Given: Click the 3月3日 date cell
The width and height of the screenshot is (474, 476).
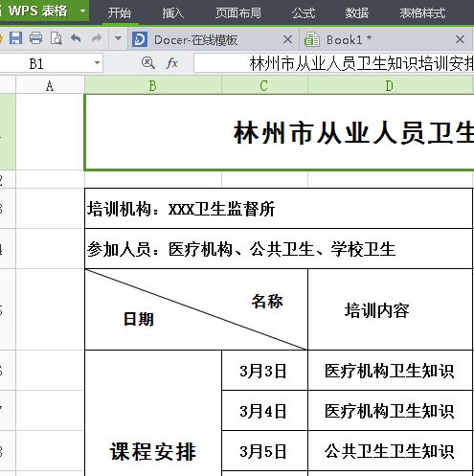Looking at the screenshot, I should point(264,371).
